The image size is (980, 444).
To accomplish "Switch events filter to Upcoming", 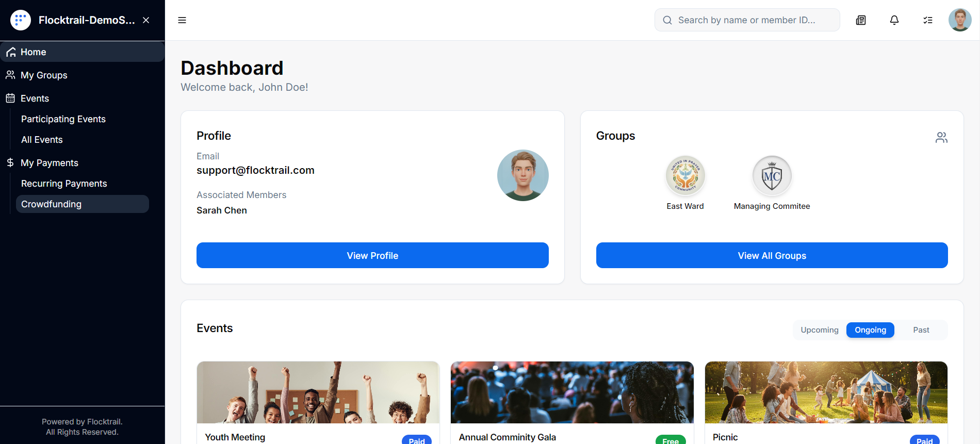I will (x=819, y=330).
